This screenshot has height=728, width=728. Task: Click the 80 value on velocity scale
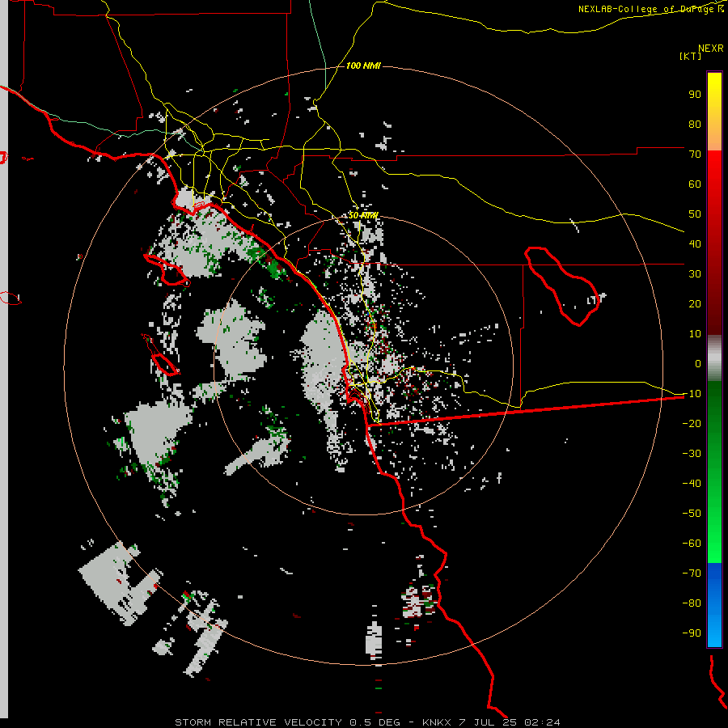695,124
